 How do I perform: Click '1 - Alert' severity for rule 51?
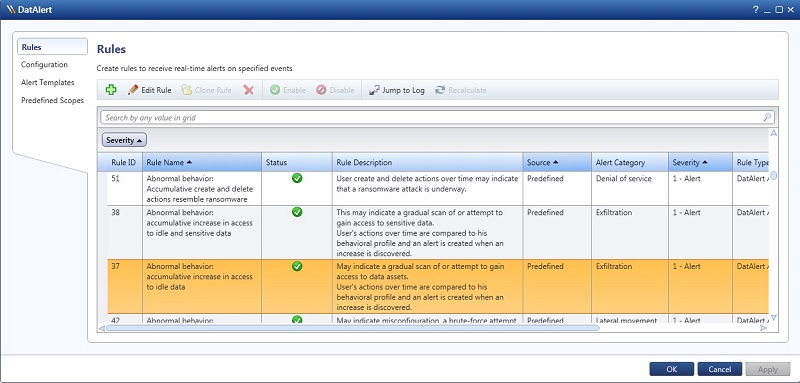700,189
